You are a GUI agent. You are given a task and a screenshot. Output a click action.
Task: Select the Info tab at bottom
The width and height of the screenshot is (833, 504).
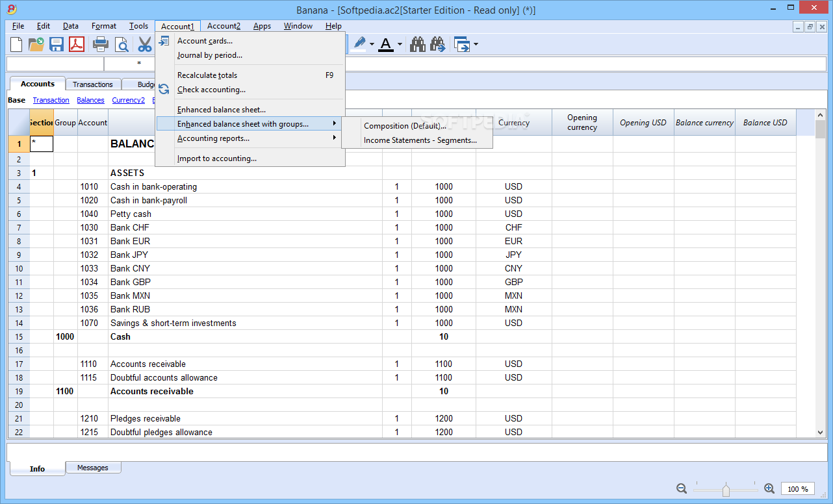pos(38,468)
